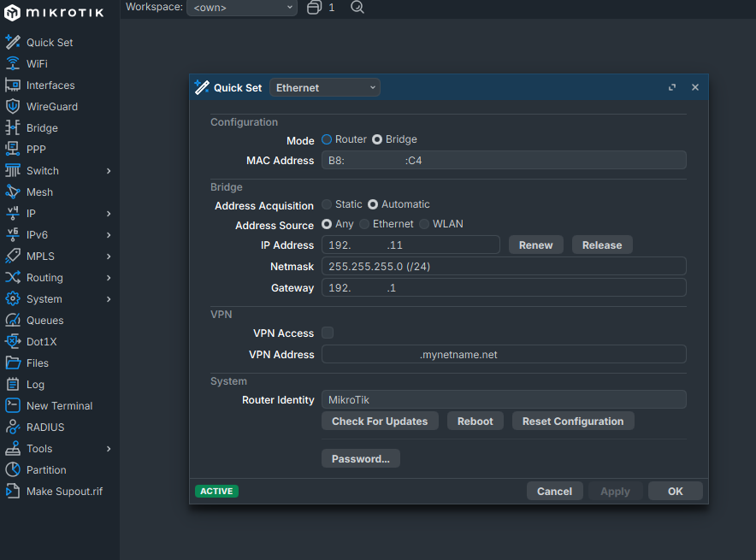This screenshot has width=756, height=560.
Task: Click the Reboot button
Action: (475, 421)
